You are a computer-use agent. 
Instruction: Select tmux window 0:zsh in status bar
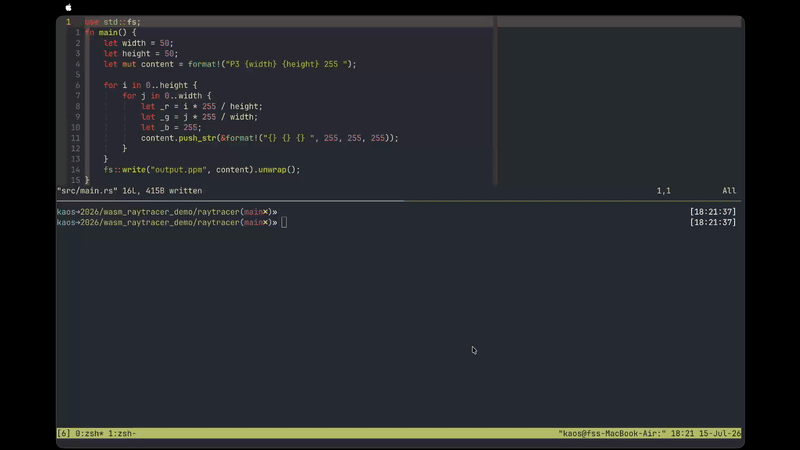(89, 433)
